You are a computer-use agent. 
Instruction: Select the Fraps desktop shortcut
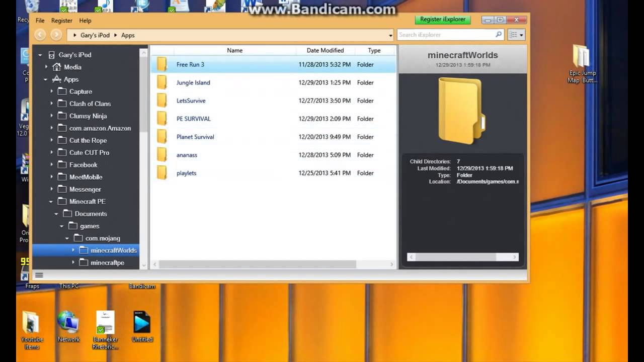32,286
